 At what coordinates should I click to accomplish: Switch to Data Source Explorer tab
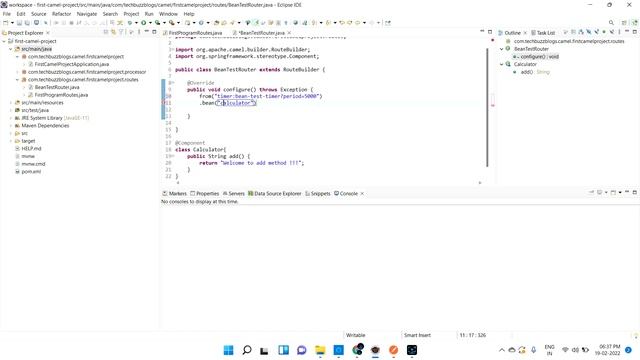click(x=275, y=193)
